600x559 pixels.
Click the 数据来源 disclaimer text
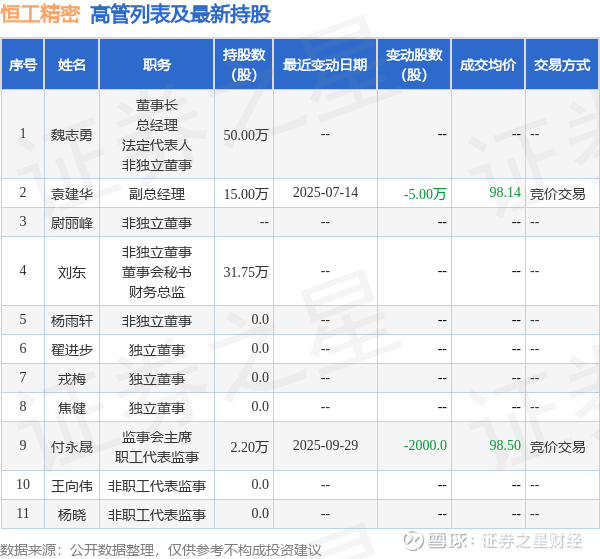pos(161,550)
